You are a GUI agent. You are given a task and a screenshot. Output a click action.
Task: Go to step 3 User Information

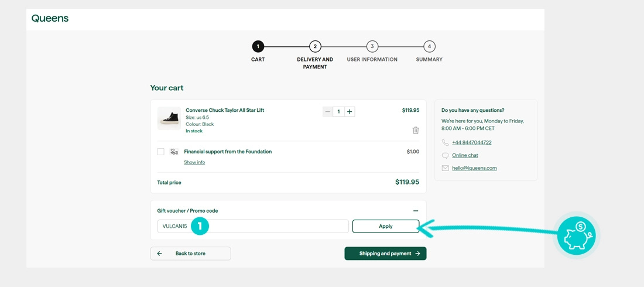(372, 46)
